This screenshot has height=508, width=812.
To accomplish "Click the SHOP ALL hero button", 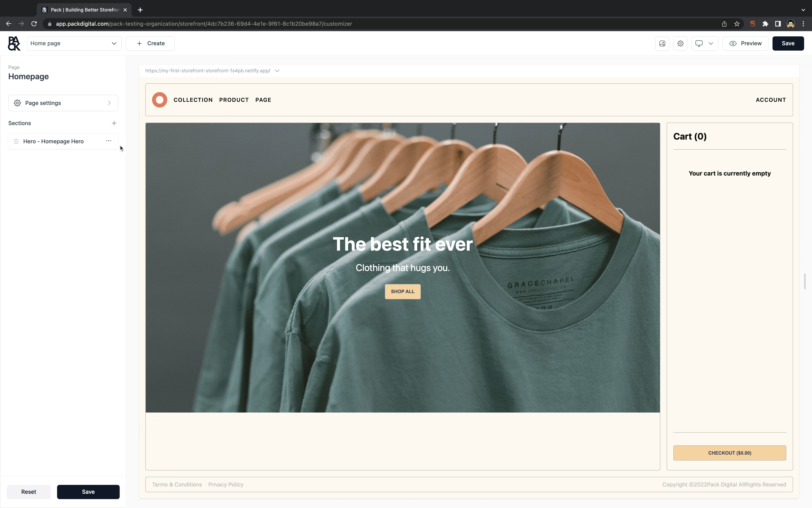I will coord(403,291).
